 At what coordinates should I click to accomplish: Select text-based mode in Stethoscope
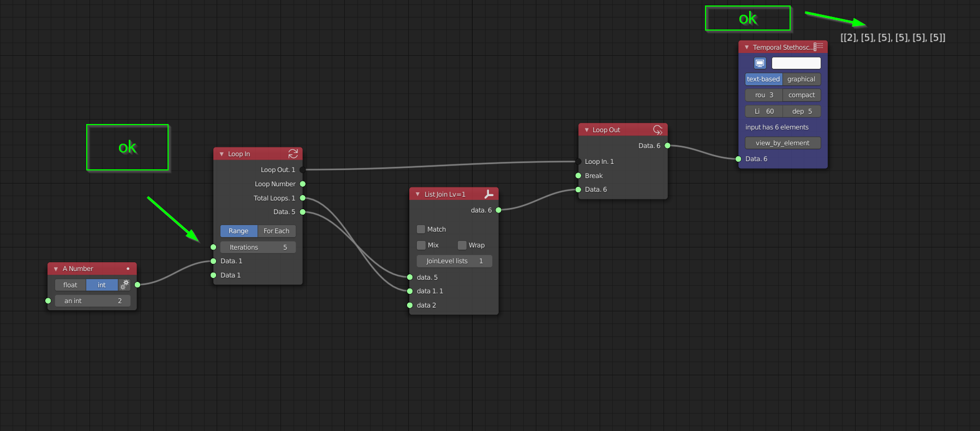pos(763,79)
